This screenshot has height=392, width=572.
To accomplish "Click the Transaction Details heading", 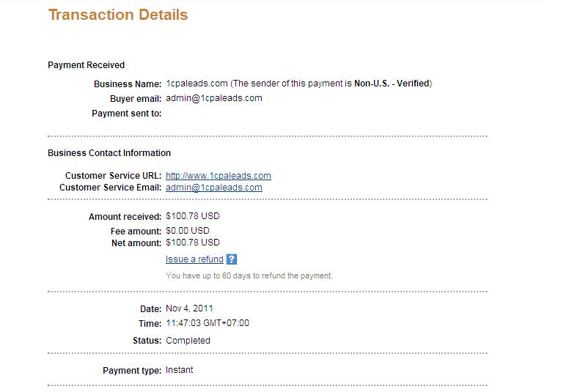I will tap(118, 15).
